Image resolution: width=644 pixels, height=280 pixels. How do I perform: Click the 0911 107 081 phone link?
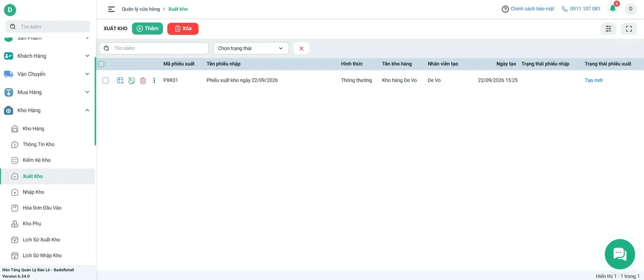point(585,9)
